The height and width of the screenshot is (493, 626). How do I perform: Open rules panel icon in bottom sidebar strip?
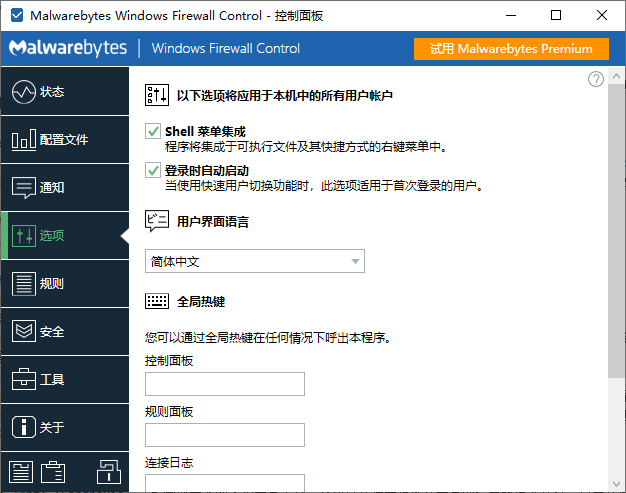[21, 472]
